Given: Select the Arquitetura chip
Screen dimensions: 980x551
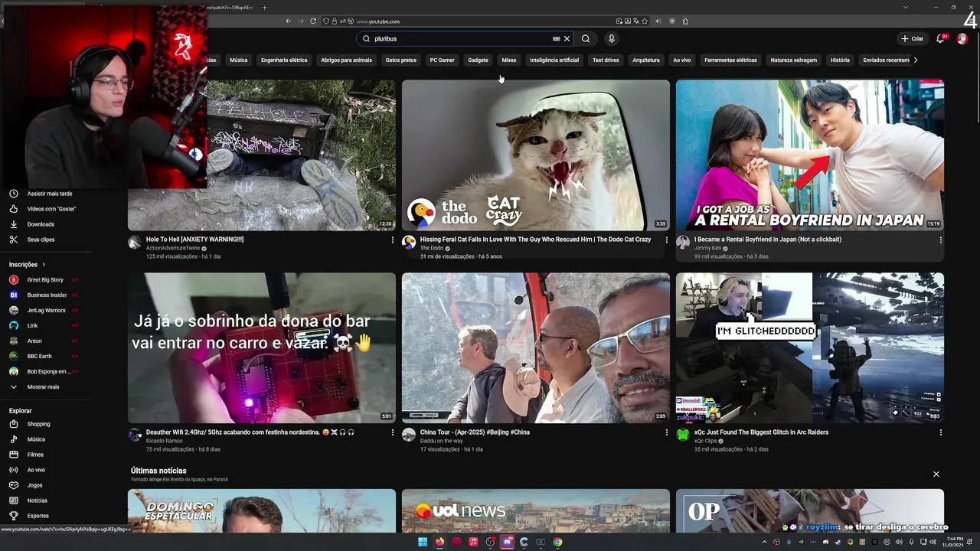Looking at the screenshot, I should [x=646, y=60].
